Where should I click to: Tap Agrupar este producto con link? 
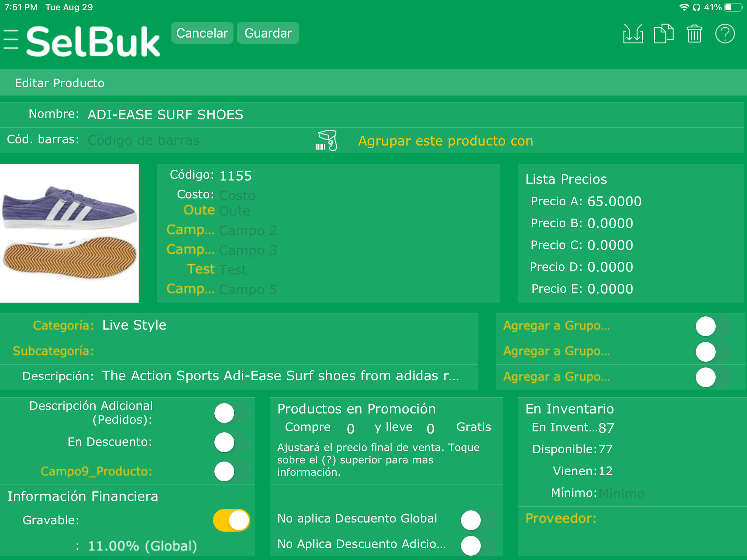click(445, 141)
